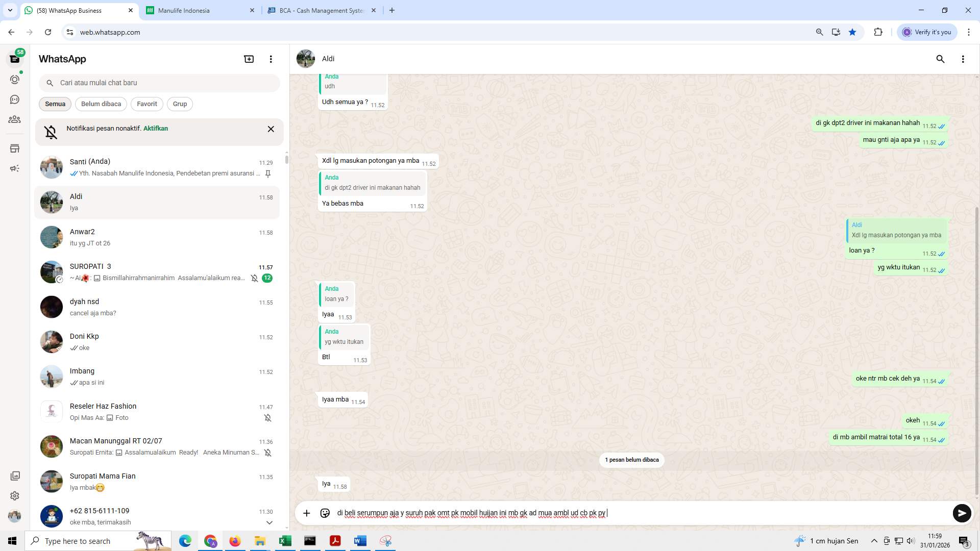The image size is (980, 551).
Task: Switch to the Belum dibaca filter
Action: pos(101,104)
